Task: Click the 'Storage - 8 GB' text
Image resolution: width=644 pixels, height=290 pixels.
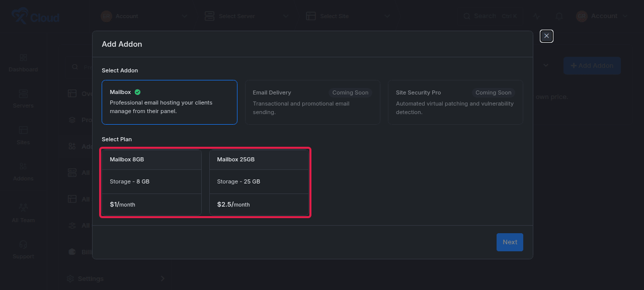Action: tap(129, 181)
